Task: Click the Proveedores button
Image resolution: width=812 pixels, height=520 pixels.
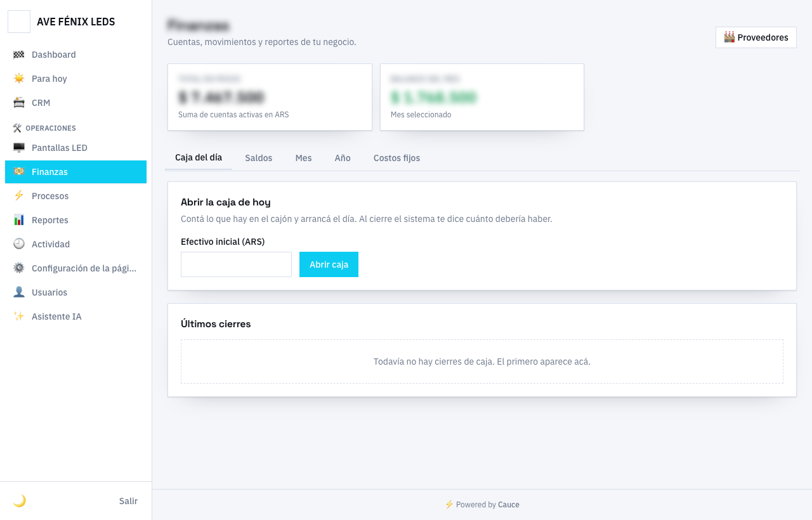Action: tap(756, 37)
